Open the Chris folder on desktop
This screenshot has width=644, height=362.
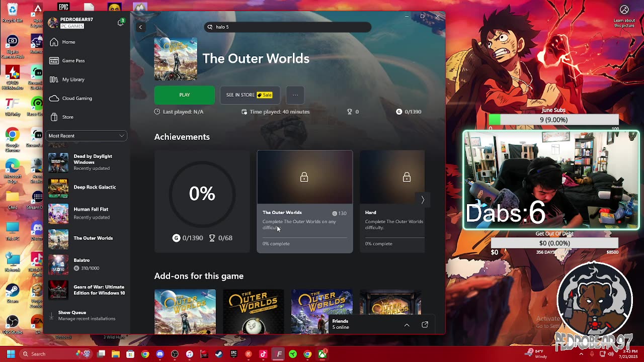point(12,200)
